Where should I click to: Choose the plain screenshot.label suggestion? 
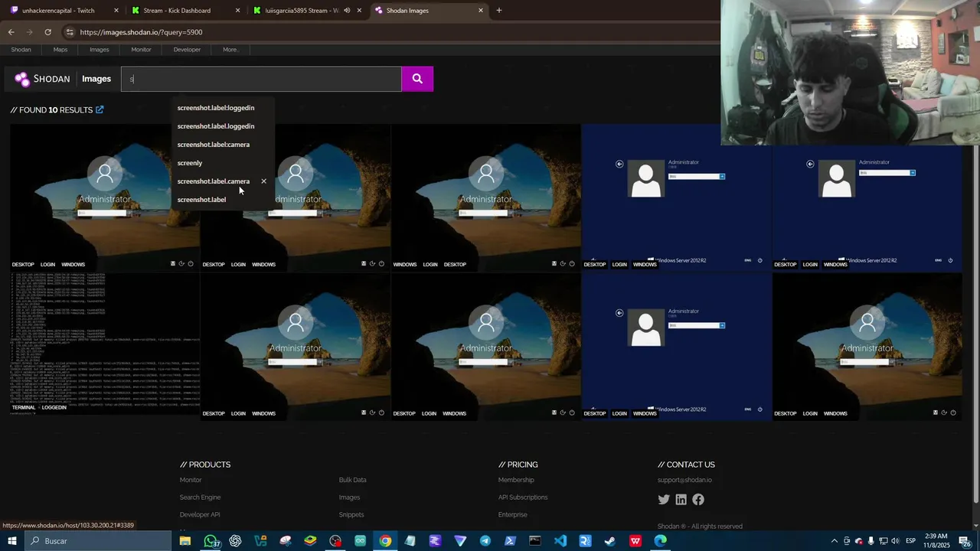pos(201,200)
